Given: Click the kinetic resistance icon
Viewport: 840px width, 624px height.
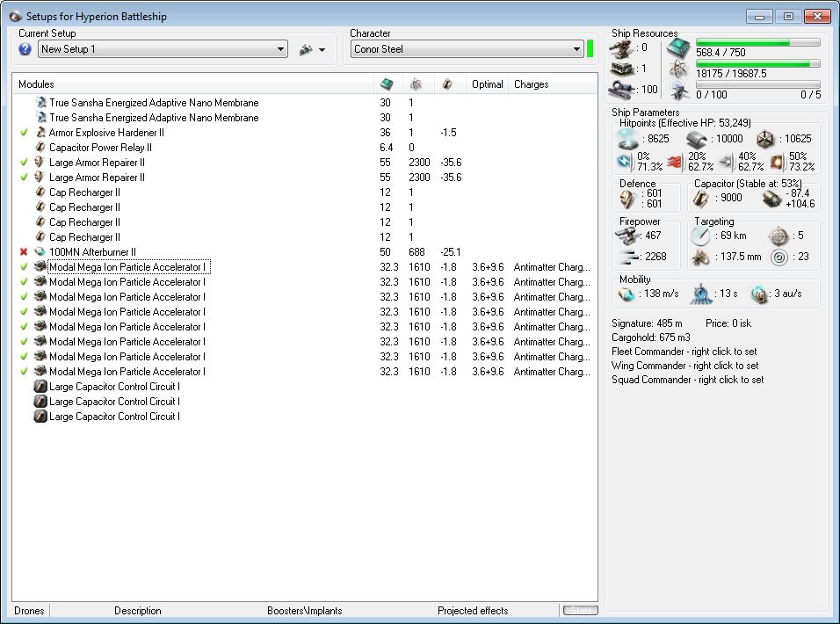Looking at the screenshot, I should (727, 161).
